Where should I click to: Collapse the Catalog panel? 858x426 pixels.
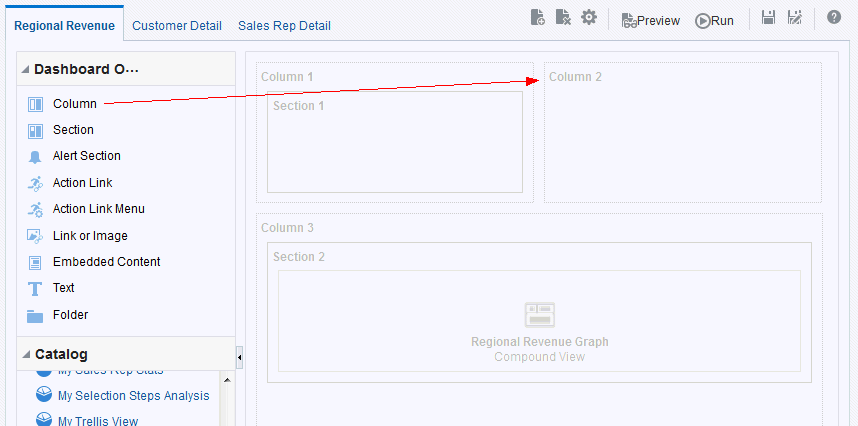(x=25, y=355)
